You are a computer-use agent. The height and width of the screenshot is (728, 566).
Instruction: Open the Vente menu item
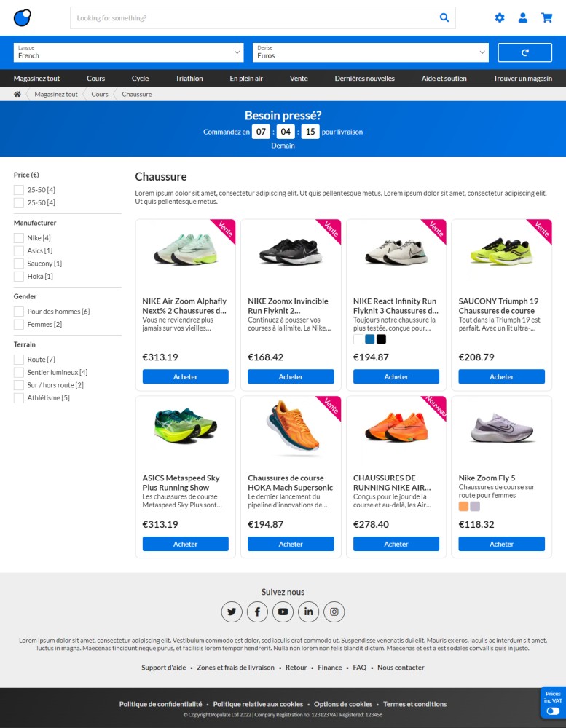coord(299,79)
